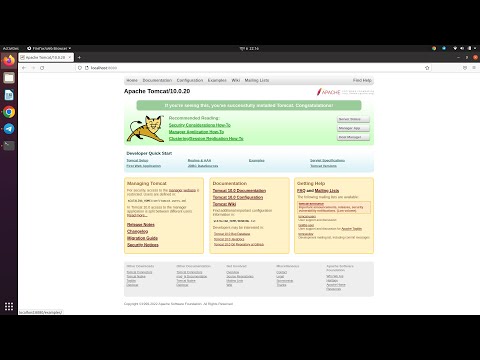This screenshot has width=480, height=360.
Task: Open Examples link in Developer Quick Start
Action: [257, 160]
